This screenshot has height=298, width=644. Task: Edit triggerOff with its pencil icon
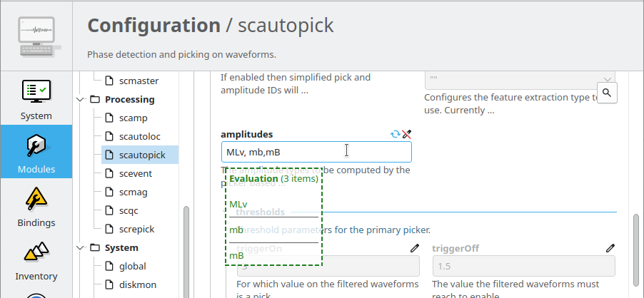click(x=610, y=248)
